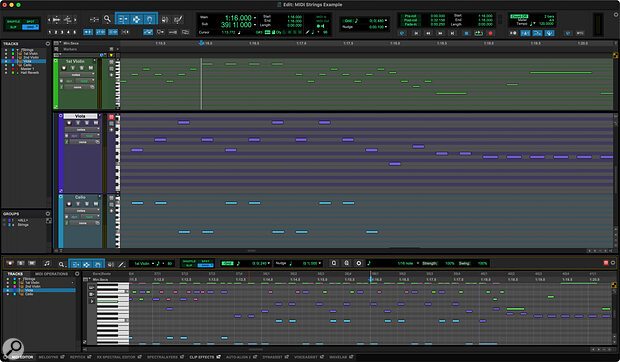Image resolution: width=620 pixels, height=362 pixels.
Task: Click the horizontal zoom in arrow
Action: tap(75, 19)
